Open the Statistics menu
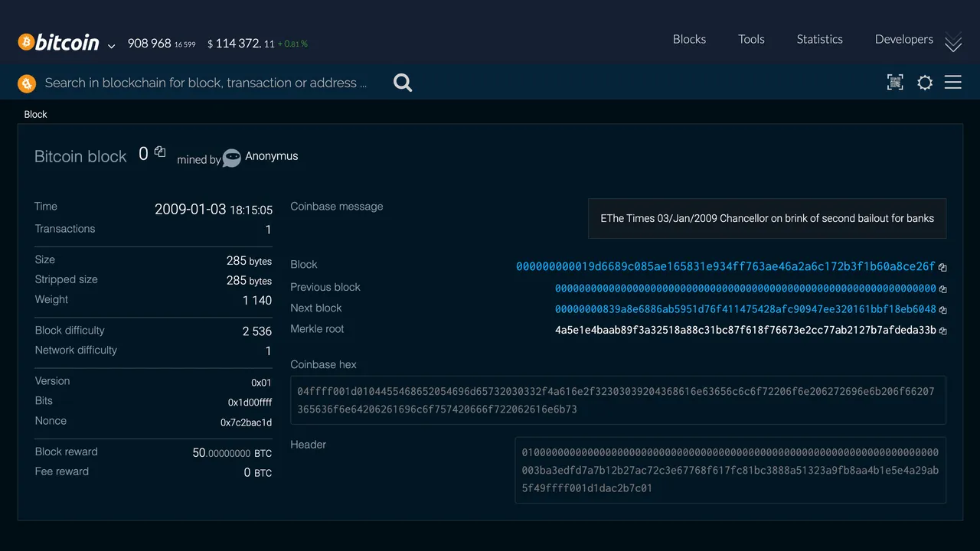The width and height of the screenshot is (980, 551). pyautogui.click(x=819, y=39)
